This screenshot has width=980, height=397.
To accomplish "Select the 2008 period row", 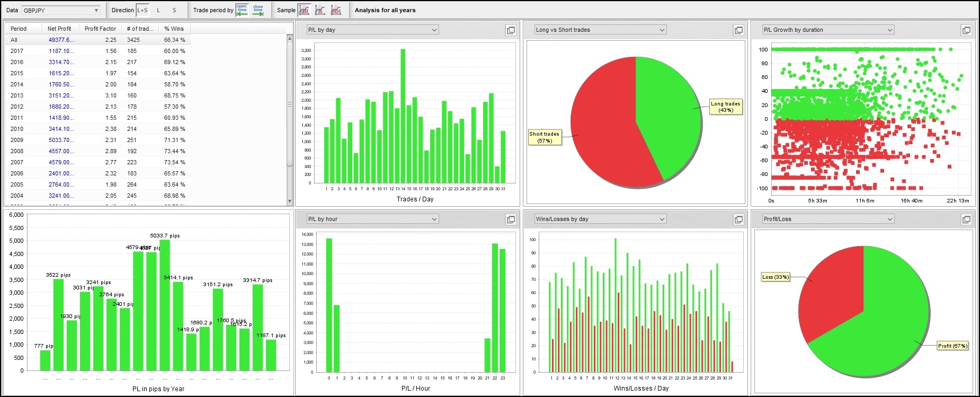I will [98, 151].
